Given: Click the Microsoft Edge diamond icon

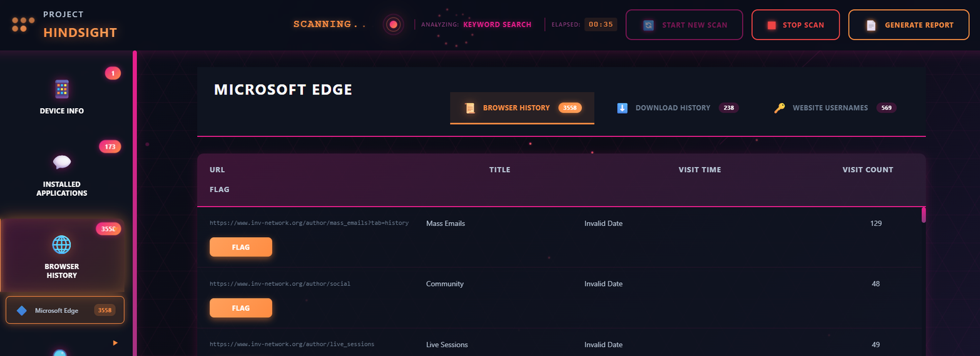Looking at the screenshot, I should pos(22,310).
